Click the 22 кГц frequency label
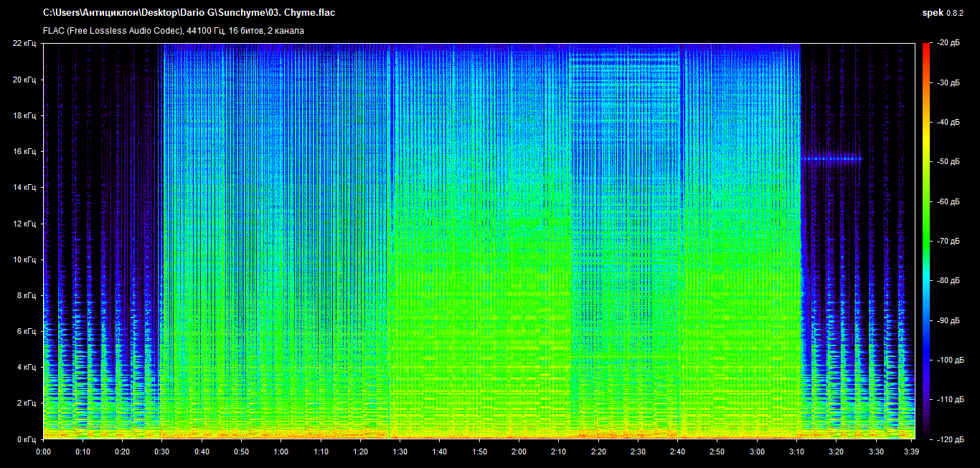Viewport: 980px width, 468px height. pos(26,44)
